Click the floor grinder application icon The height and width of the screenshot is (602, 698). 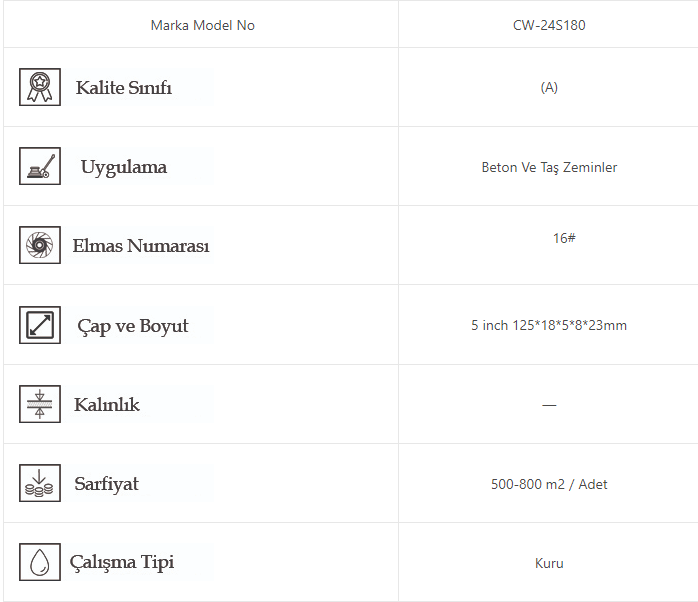coord(40,166)
